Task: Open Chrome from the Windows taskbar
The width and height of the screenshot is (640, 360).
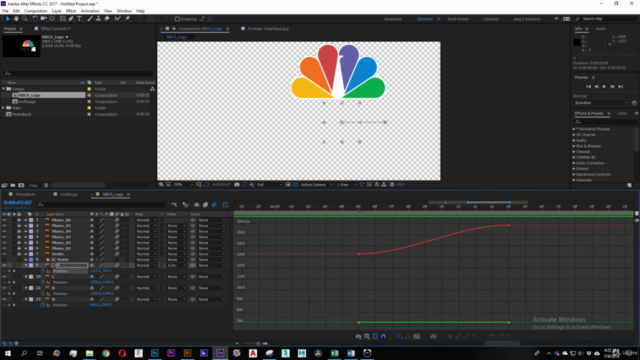Action: (x=106, y=353)
